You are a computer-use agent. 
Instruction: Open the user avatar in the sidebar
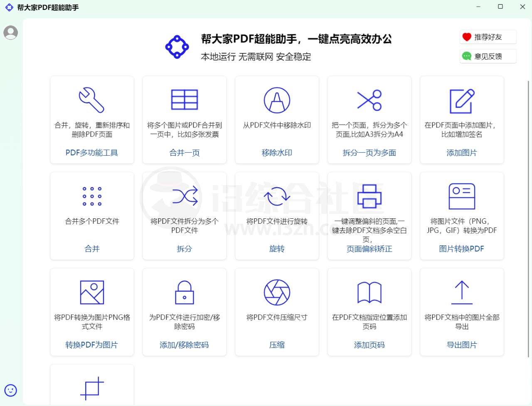pos(10,32)
